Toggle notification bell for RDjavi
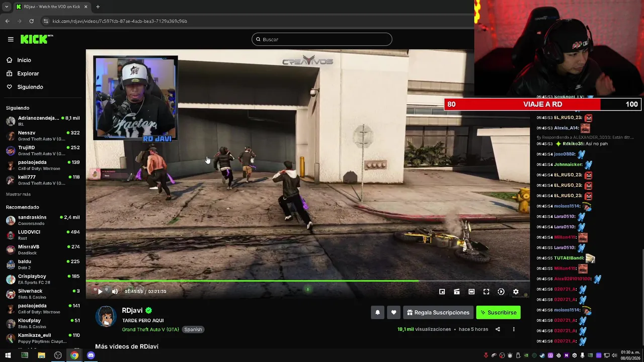This screenshot has width=644, height=362. point(377,312)
